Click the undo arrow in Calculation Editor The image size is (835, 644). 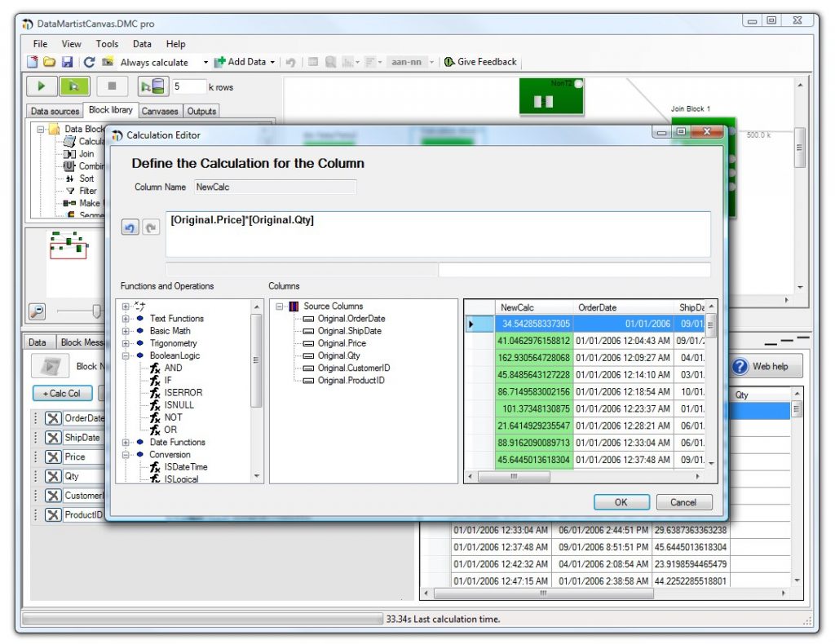[x=130, y=227]
